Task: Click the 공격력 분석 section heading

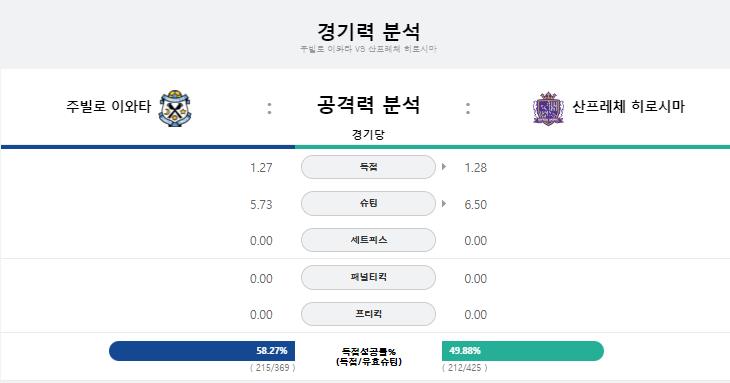Action: click(x=368, y=105)
